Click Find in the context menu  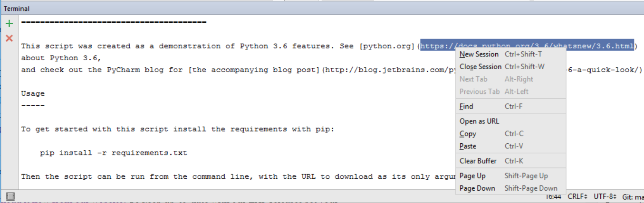tap(466, 107)
